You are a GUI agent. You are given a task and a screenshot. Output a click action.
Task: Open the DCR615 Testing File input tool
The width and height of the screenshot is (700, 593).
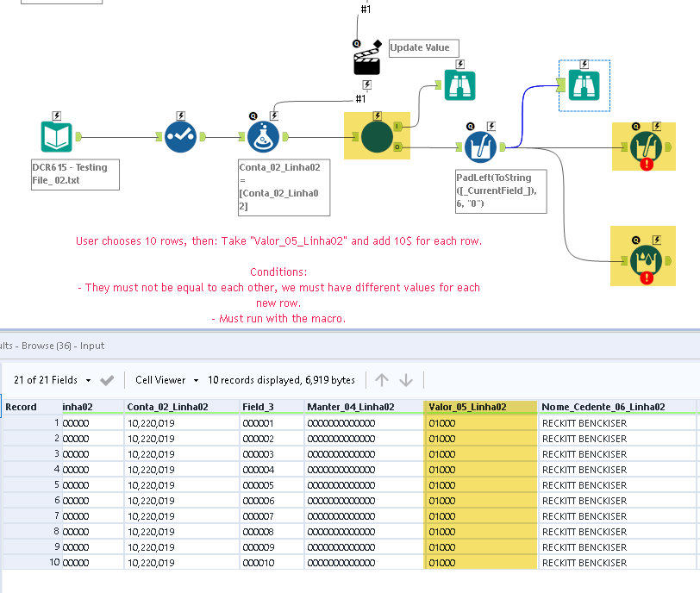pos(54,136)
